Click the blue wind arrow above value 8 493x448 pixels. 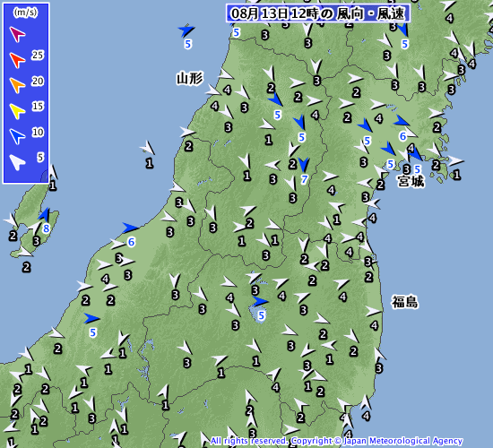(45, 214)
